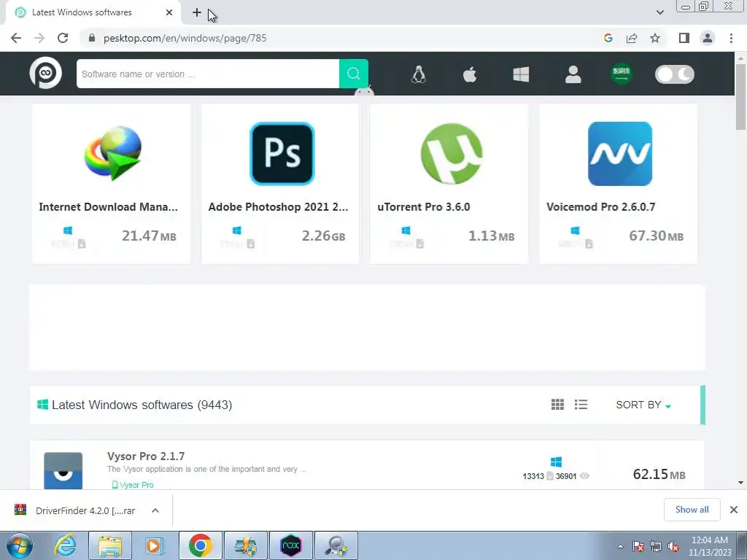Click 2.26 GB size on Photoshop card
Screen dimensions: 747x560
tap(323, 236)
